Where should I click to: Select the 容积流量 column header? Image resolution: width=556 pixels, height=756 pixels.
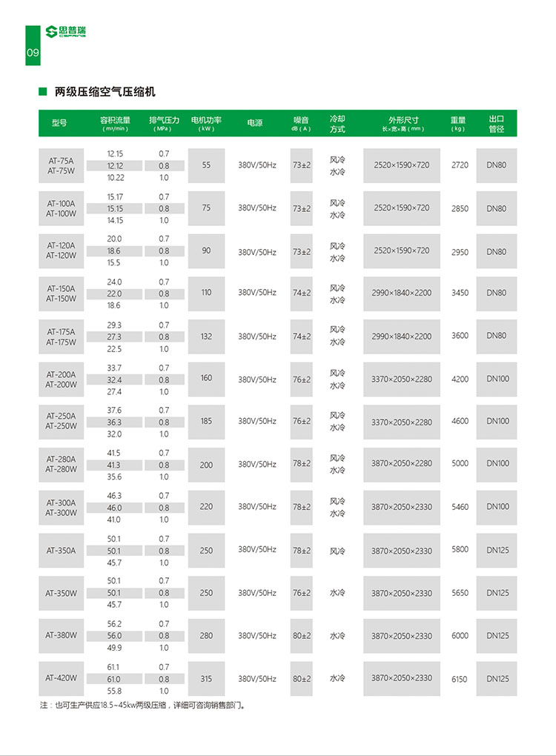(x=115, y=123)
